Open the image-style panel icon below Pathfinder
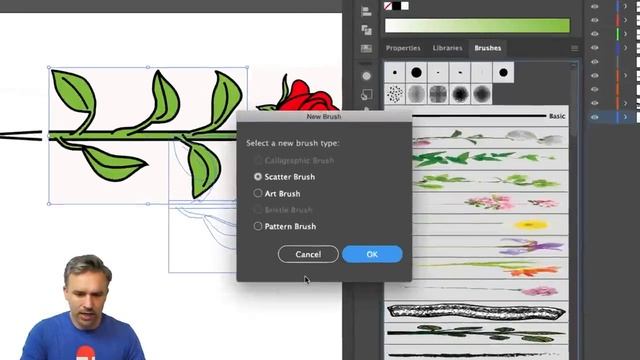The height and width of the screenshot is (360, 640). click(x=366, y=49)
